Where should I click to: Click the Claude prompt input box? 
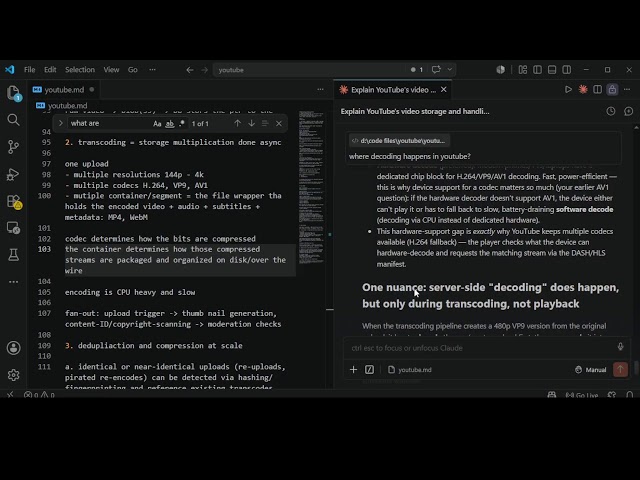tap(482, 348)
